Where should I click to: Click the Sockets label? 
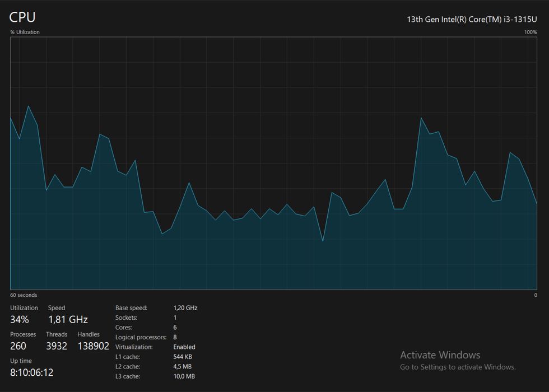click(126, 318)
